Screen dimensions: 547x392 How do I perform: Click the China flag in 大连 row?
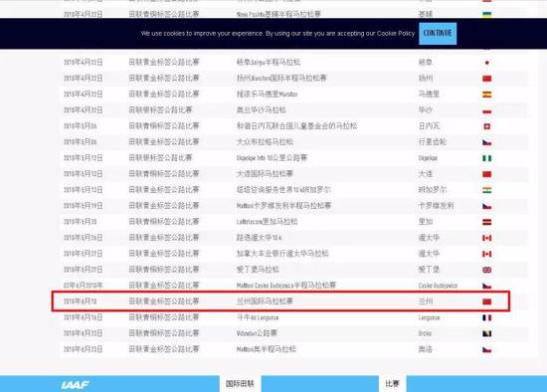486,174
